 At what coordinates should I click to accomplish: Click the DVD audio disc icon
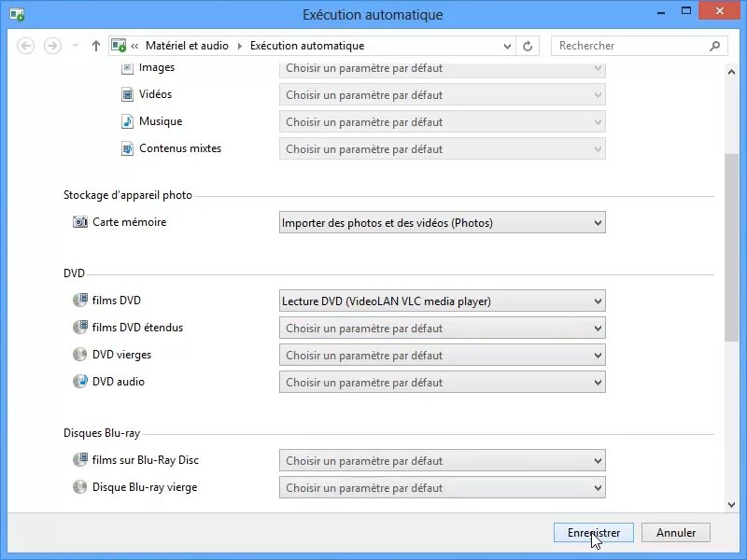tap(79, 382)
